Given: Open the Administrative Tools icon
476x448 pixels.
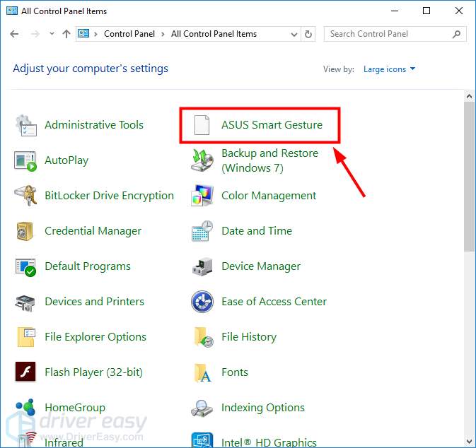Looking at the screenshot, I should (x=25, y=125).
